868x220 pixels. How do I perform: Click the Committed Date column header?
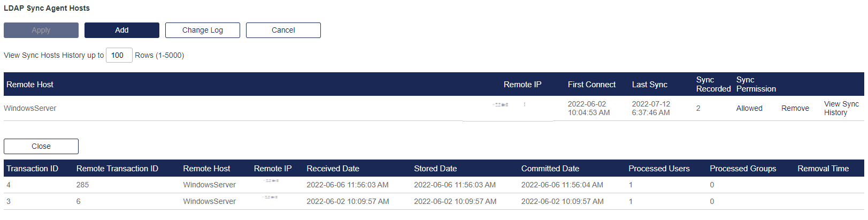coord(550,169)
